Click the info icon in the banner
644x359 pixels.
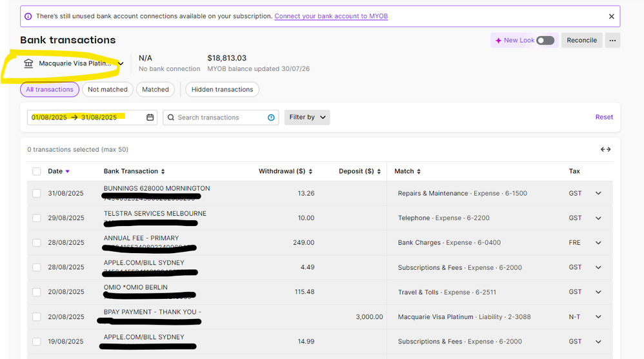click(28, 16)
